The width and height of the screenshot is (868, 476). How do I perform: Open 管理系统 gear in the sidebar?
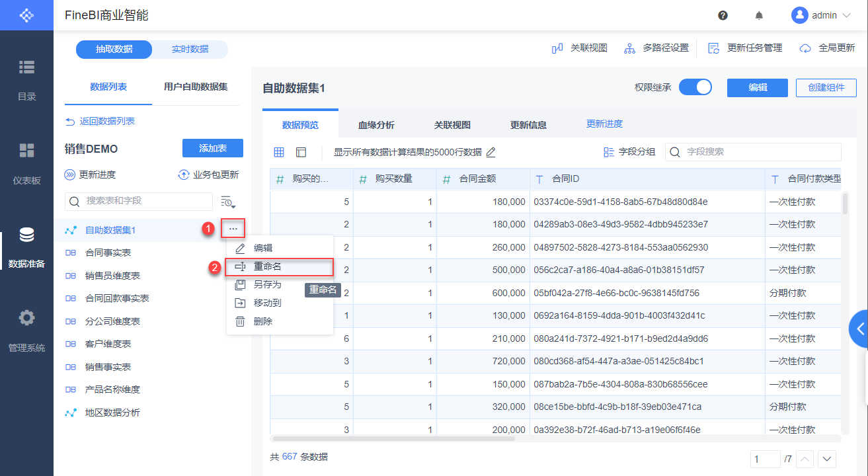pos(26,331)
